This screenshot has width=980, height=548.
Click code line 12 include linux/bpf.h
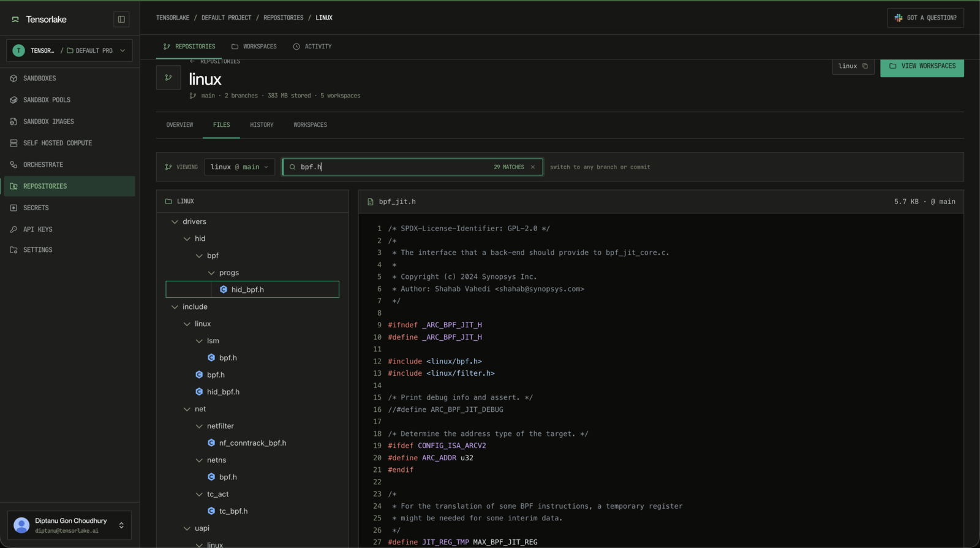click(x=435, y=362)
